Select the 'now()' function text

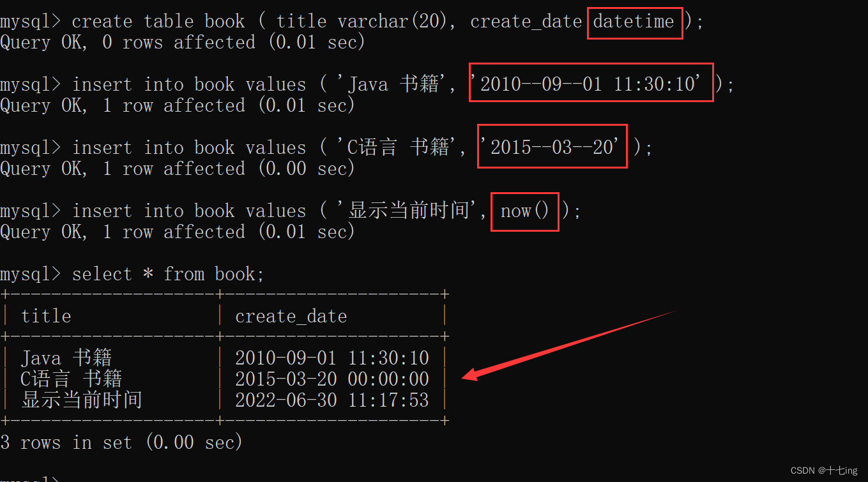point(525,211)
